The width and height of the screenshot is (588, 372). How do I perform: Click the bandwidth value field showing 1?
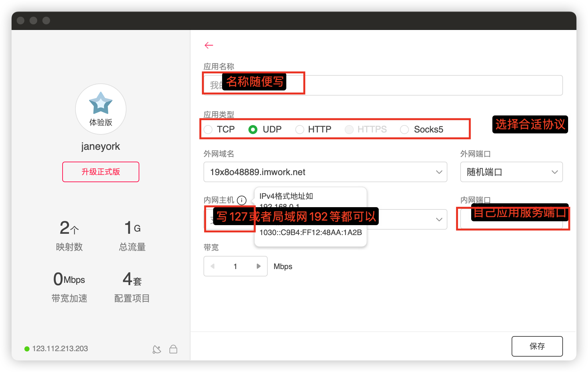pyautogui.click(x=235, y=266)
